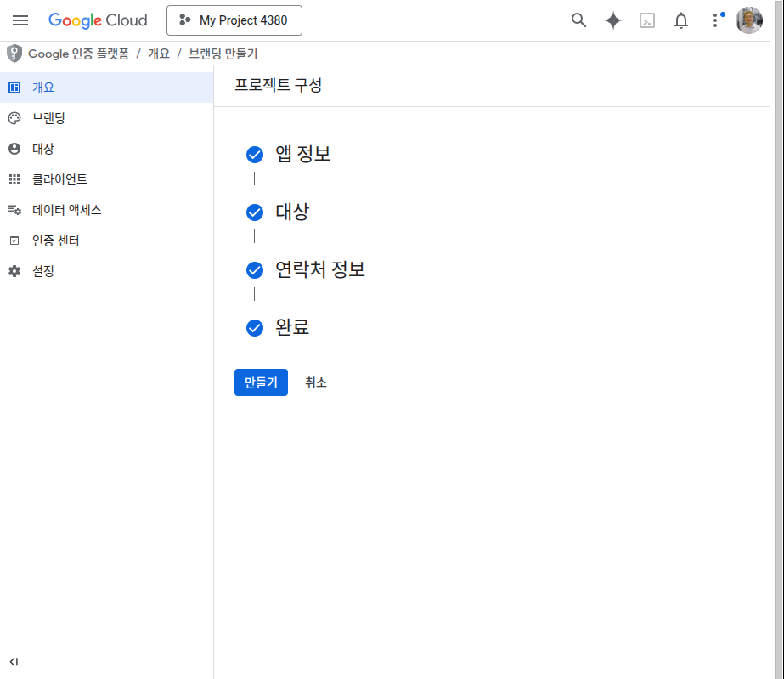Open the main navigation hamburger menu
The height and width of the screenshot is (679, 784).
tap(20, 20)
